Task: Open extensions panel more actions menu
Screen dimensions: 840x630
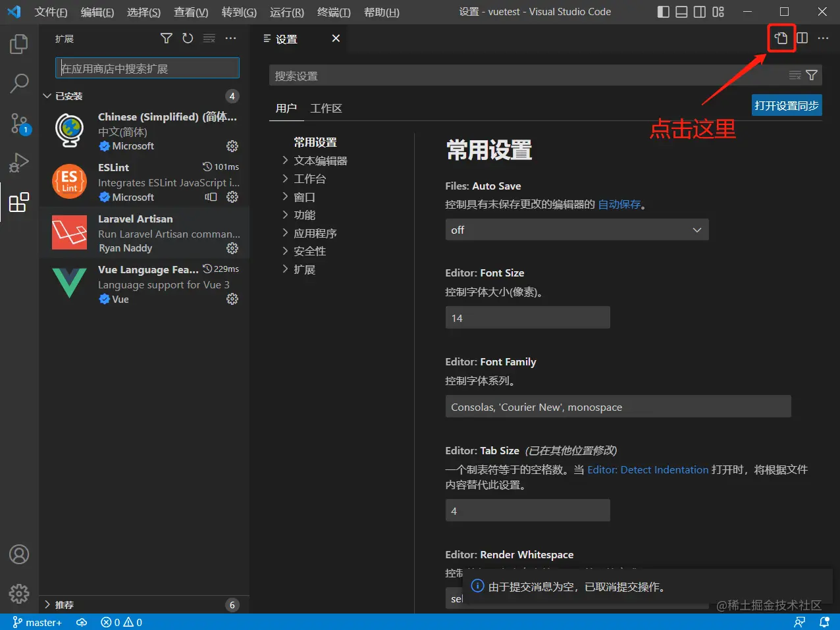Action: point(230,39)
